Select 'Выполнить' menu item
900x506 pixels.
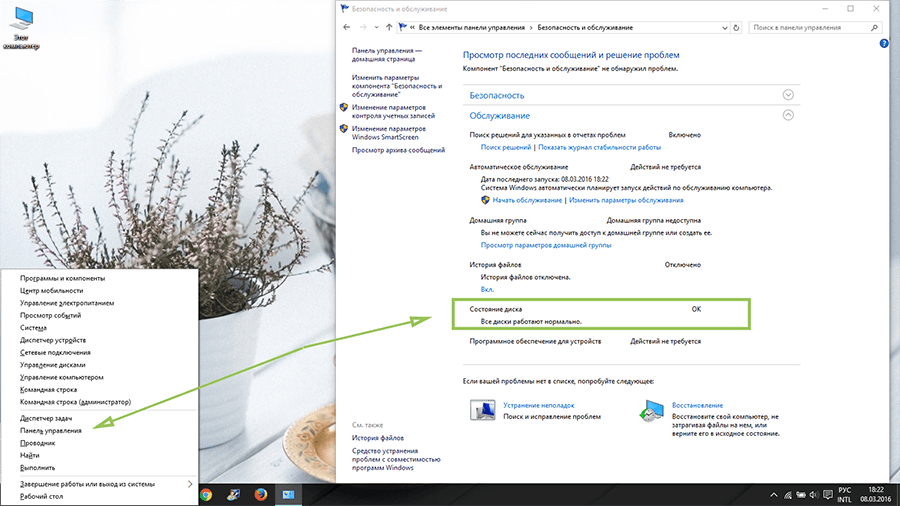100,468
